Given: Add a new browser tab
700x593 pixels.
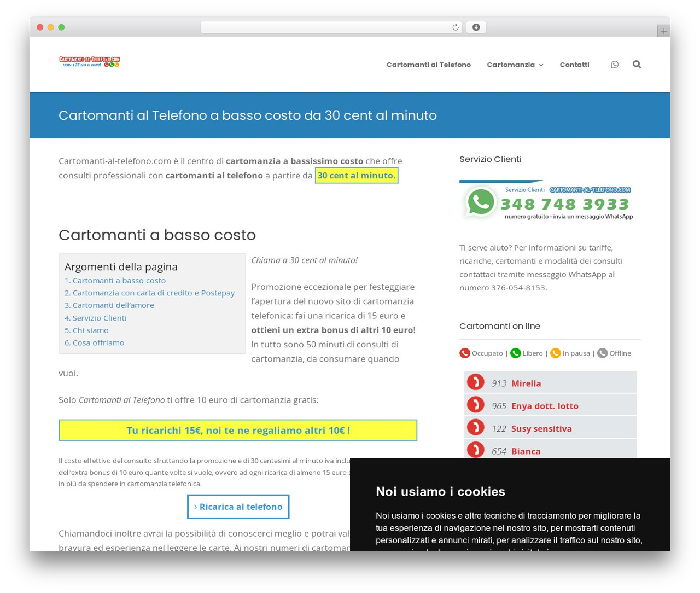Looking at the screenshot, I should (663, 31).
